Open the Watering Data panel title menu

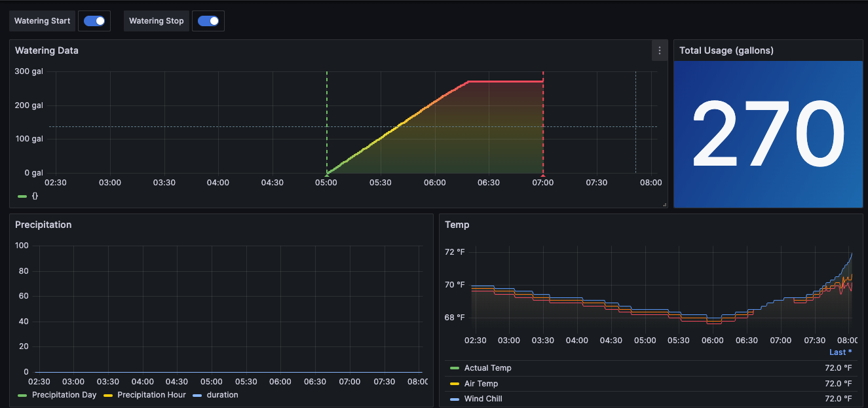point(47,50)
